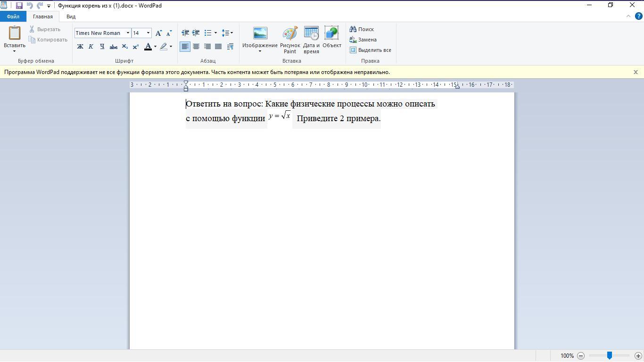Switch to the Вид tab
Viewport: 644px width, 362px height.
click(71, 16)
